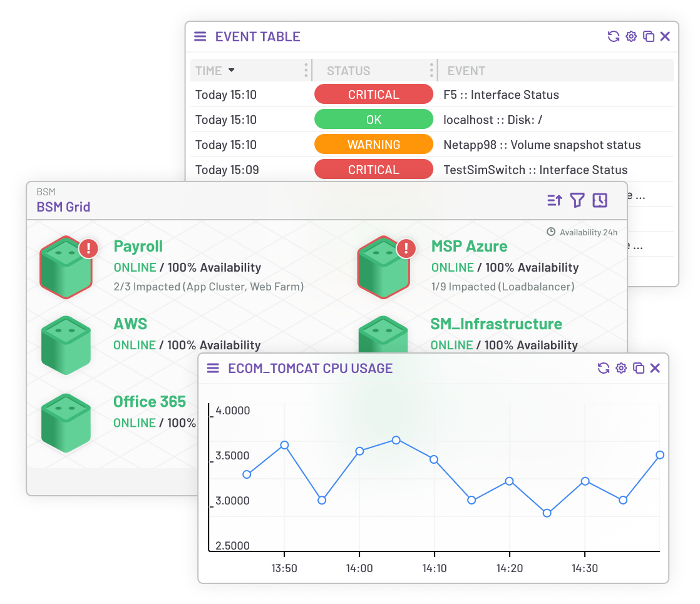Open the filter icon on the BSM Grid
This screenshot has height=604, width=700.
click(577, 200)
